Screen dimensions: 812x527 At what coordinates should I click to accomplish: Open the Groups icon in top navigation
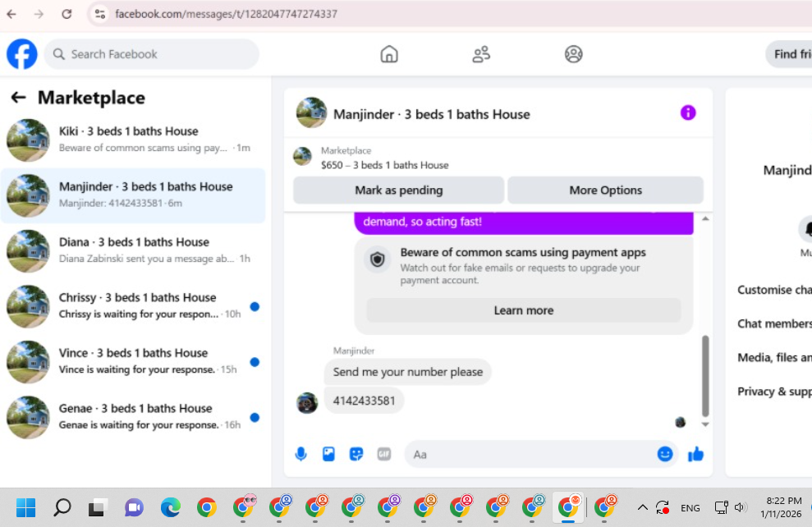tap(573, 54)
